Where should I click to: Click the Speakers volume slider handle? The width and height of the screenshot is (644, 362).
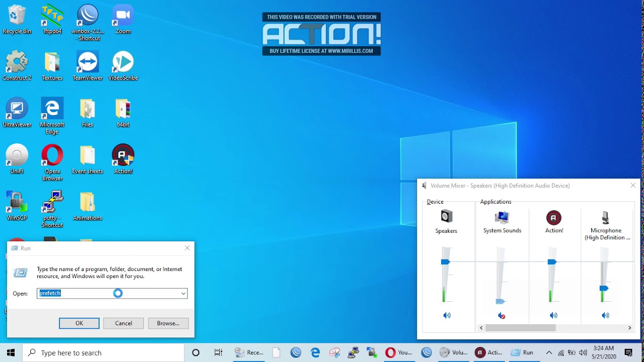445,262
